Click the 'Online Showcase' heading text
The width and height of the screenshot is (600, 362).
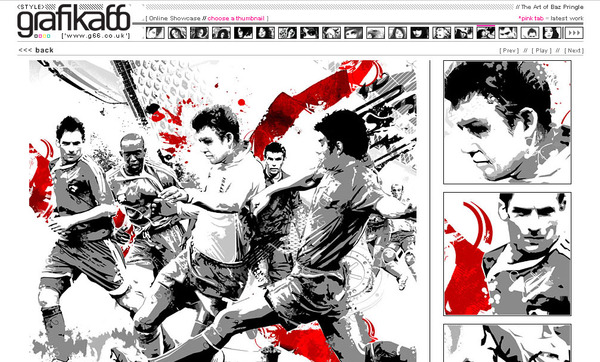pyautogui.click(x=174, y=18)
